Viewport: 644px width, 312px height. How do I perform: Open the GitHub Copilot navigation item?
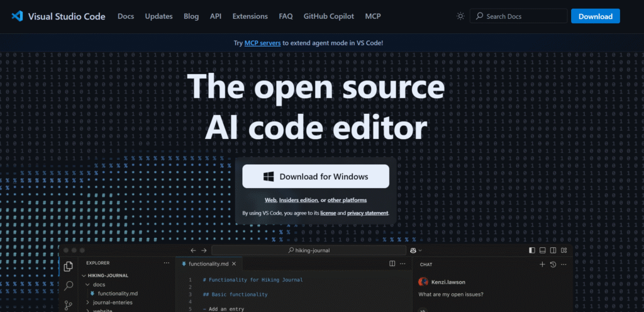329,16
